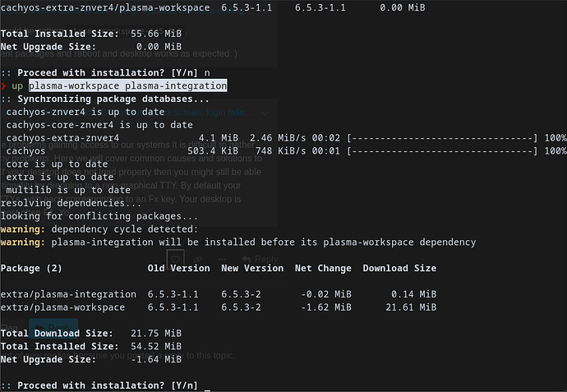This screenshot has height=392, width=567.
Task: Open the faint ellipsis more-actions icon
Action: click(222, 260)
